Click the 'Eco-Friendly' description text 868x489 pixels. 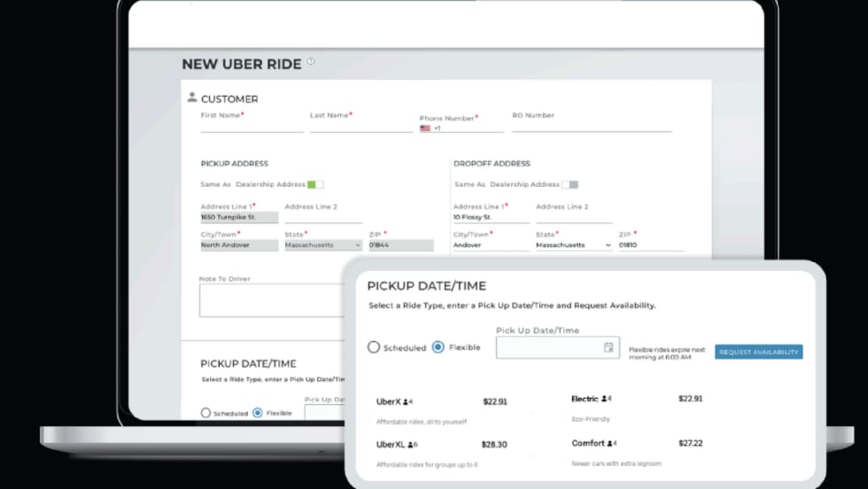click(591, 419)
